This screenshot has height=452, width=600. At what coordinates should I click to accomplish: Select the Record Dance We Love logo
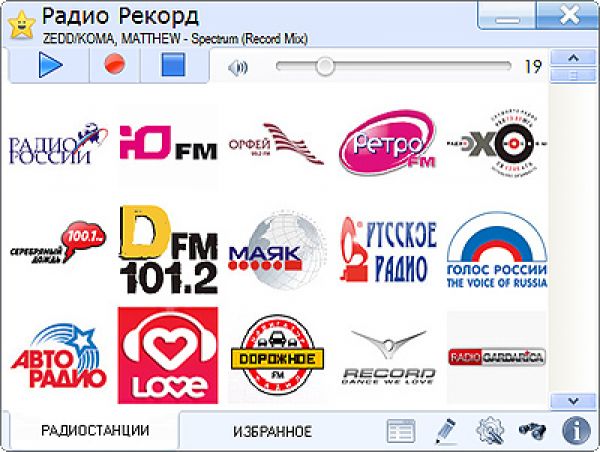click(388, 357)
